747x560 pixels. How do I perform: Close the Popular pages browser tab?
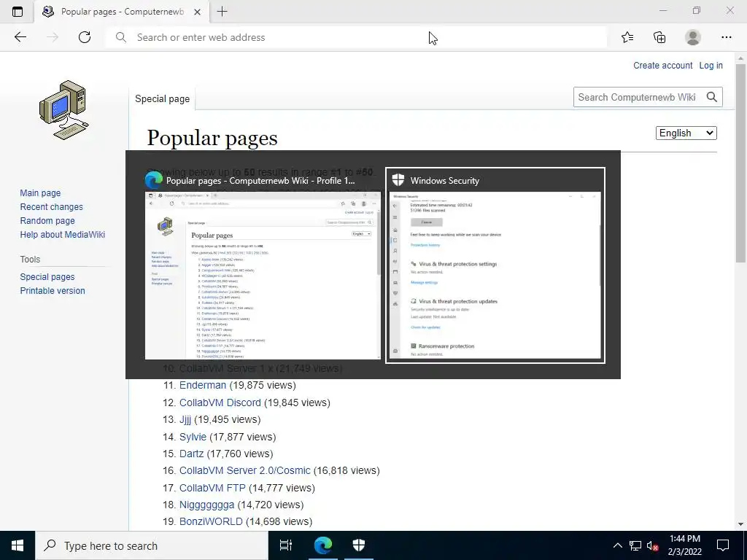pyautogui.click(x=197, y=12)
